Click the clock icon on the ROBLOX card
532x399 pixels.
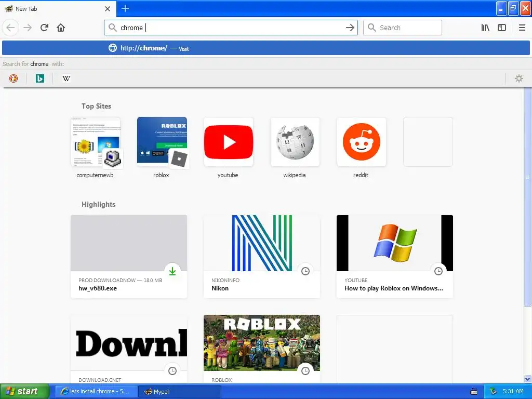pyautogui.click(x=305, y=371)
